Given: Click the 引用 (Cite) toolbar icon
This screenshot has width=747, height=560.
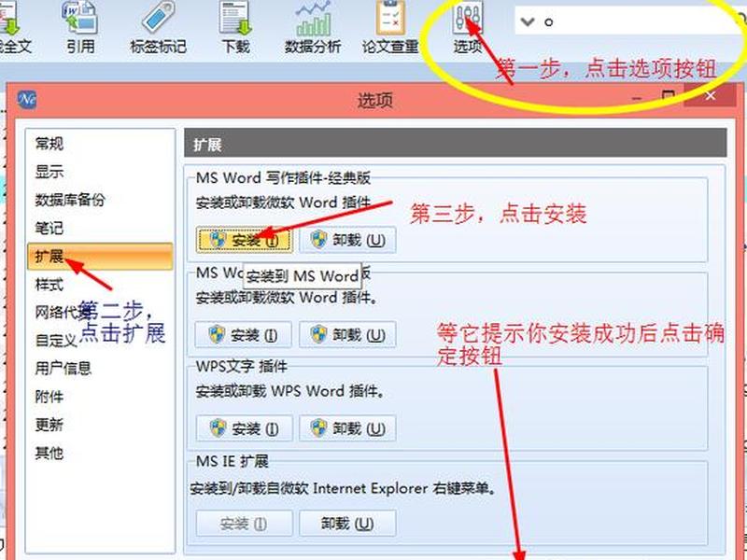Looking at the screenshot, I should (x=80, y=27).
